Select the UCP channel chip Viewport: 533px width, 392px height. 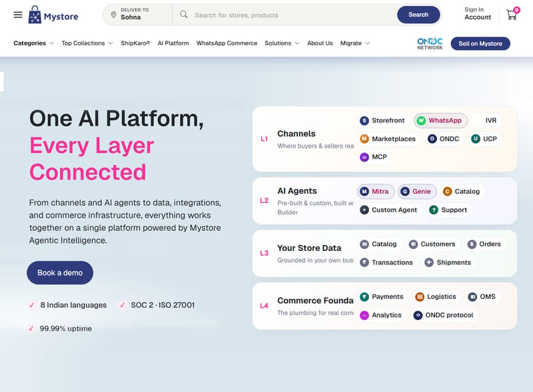click(x=484, y=138)
